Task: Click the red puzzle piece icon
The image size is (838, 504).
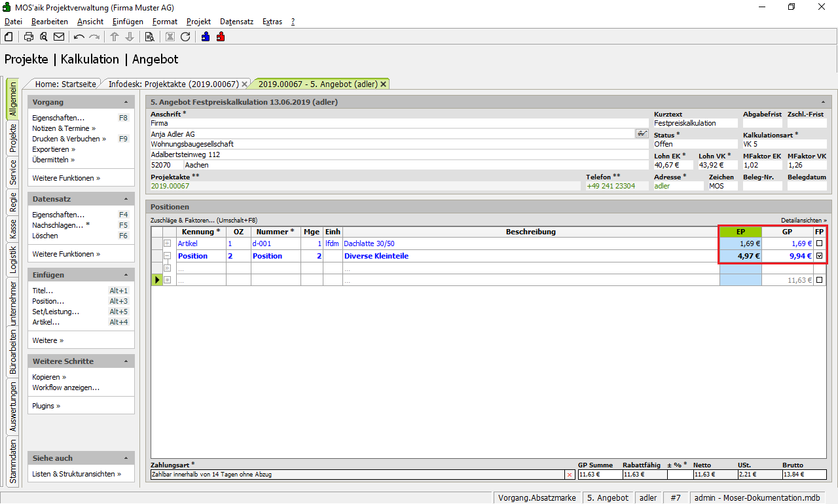Action: click(x=221, y=37)
